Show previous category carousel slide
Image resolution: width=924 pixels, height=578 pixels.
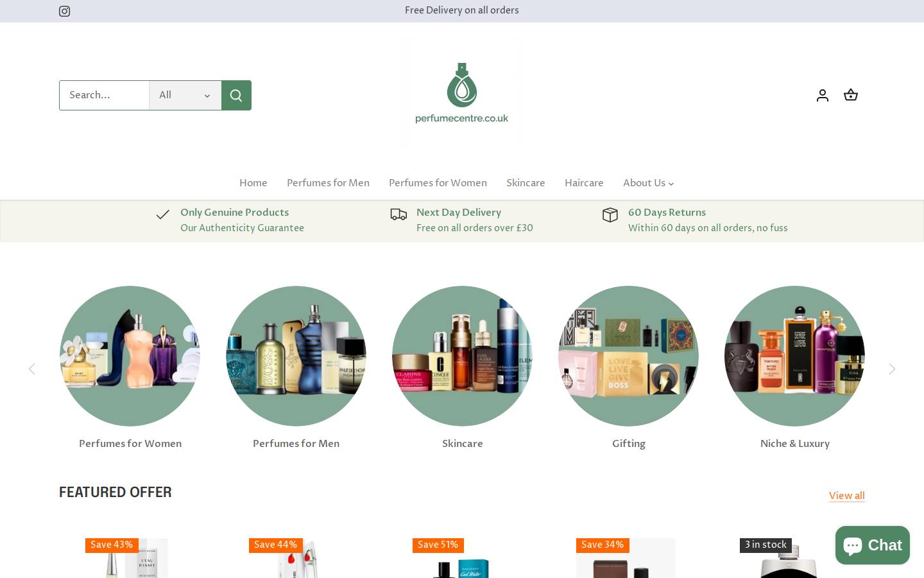coord(31,369)
